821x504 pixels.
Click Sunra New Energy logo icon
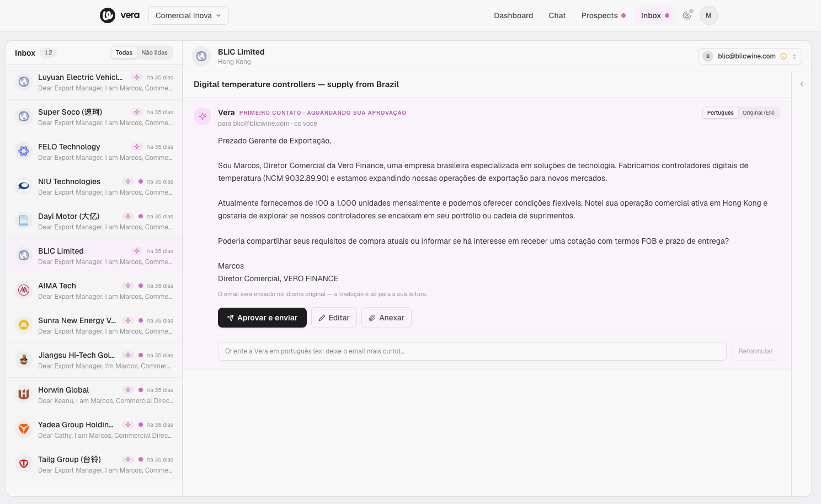pyautogui.click(x=24, y=325)
